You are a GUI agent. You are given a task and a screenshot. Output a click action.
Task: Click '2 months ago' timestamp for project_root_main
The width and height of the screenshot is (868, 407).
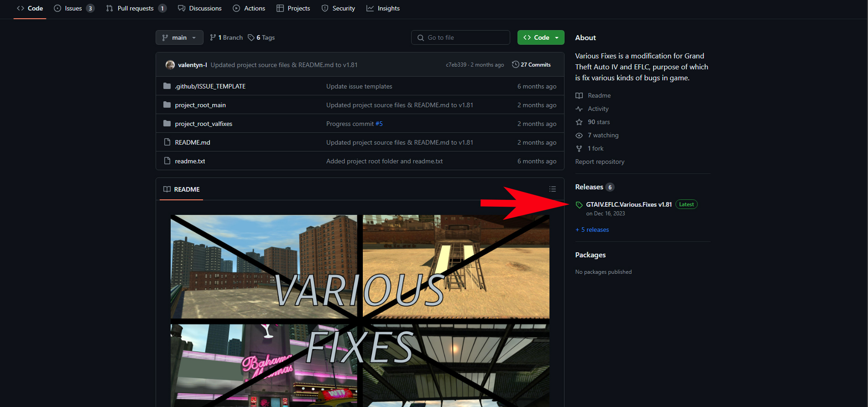pyautogui.click(x=537, y=105)
